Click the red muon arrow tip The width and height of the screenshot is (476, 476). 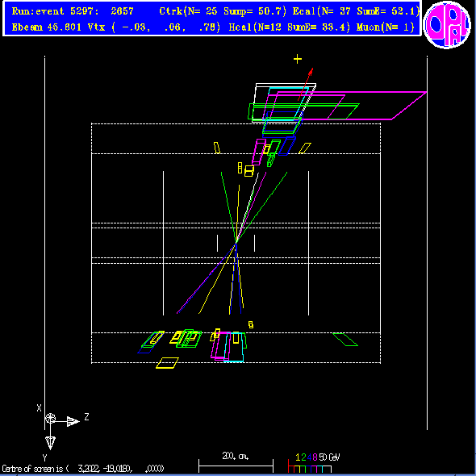(311, 71)
